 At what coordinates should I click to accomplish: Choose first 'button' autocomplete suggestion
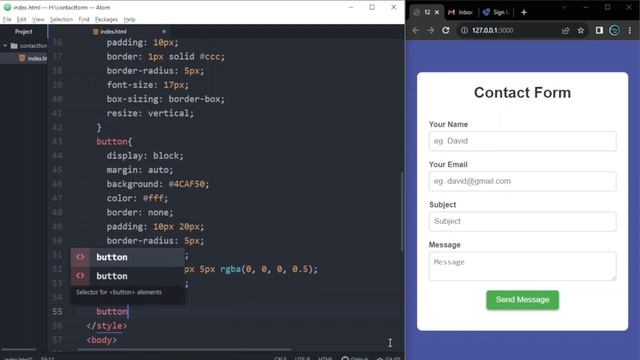[127, 257]
